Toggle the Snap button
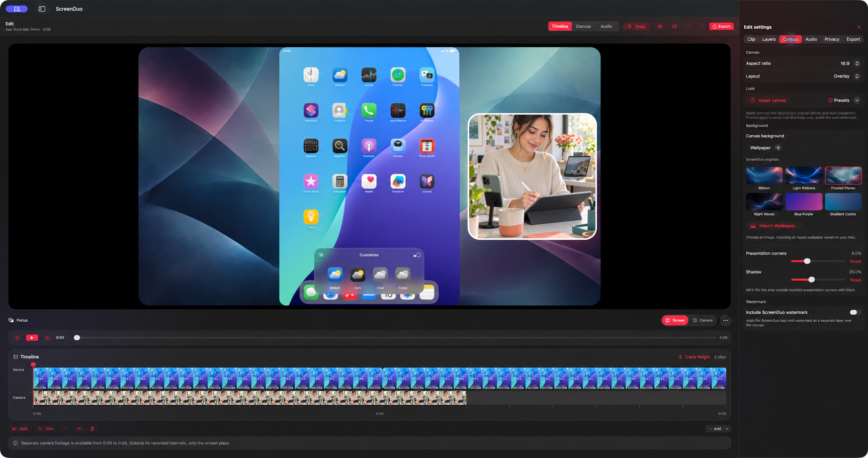Image resolution: width=868 pixels, height=458 pixels. click(x=636, y=27)
